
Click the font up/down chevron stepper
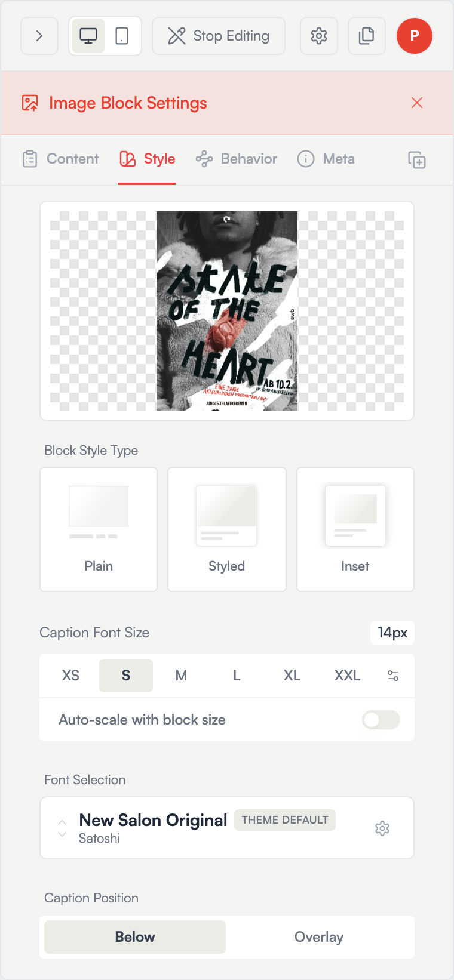click(x=62, y=828)
